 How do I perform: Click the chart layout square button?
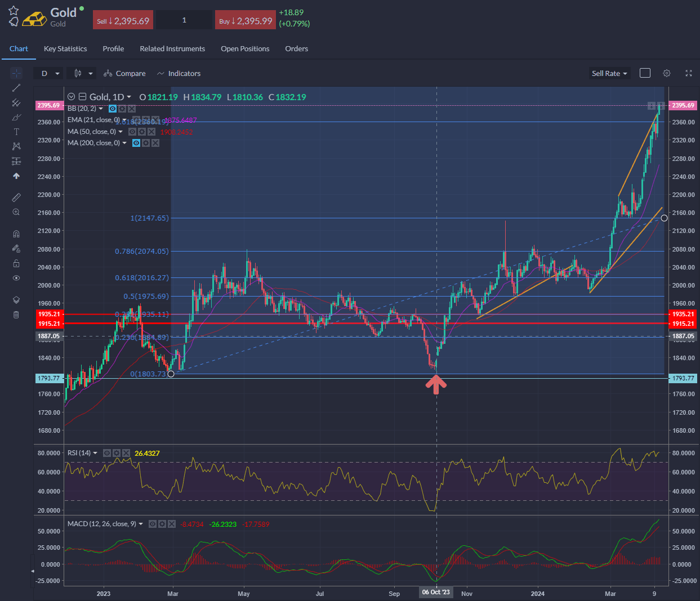click(x=645, y=73)
